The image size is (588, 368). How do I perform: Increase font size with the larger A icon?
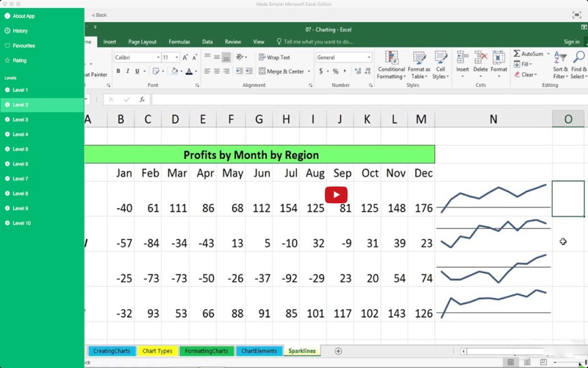pyautogui.click(x=185, y=57)
